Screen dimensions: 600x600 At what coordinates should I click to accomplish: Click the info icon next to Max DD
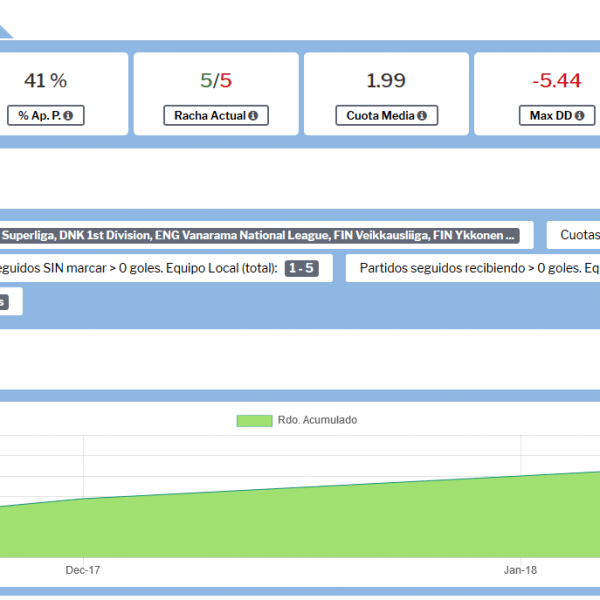pos(578,116)
